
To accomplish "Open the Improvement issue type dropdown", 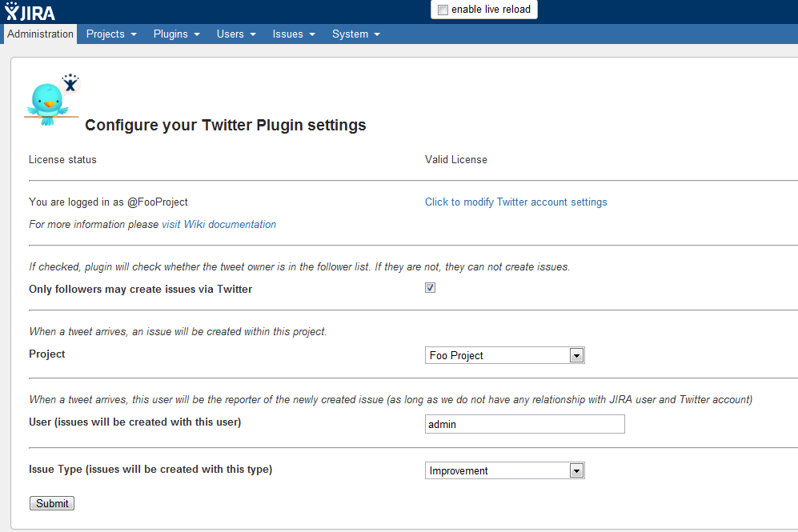I will [504, 470].
